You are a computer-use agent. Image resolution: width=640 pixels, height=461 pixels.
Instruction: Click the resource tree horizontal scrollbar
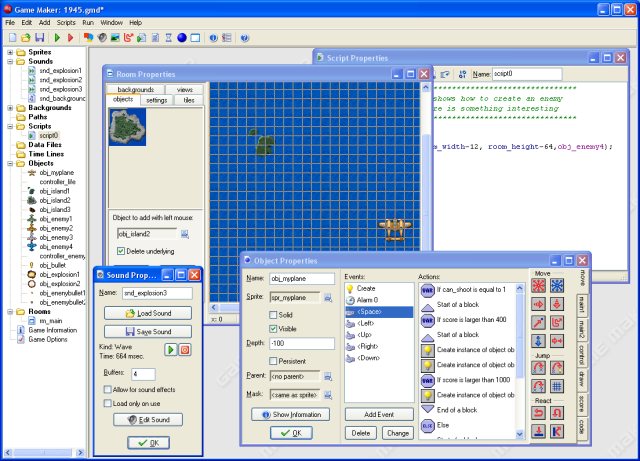point(45,452)
